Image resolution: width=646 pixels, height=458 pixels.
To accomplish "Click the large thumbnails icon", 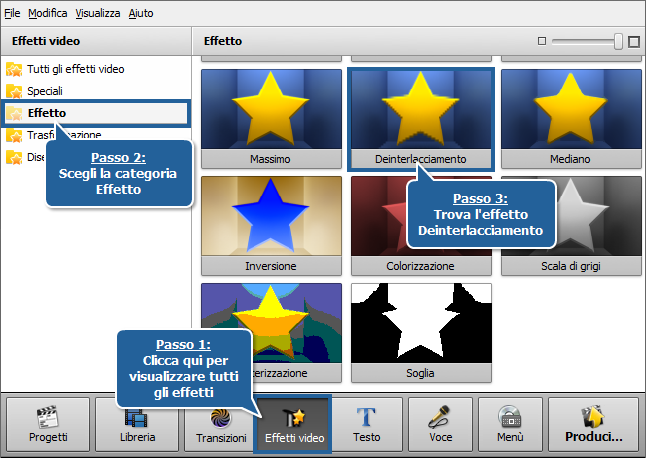I will 634,42.
